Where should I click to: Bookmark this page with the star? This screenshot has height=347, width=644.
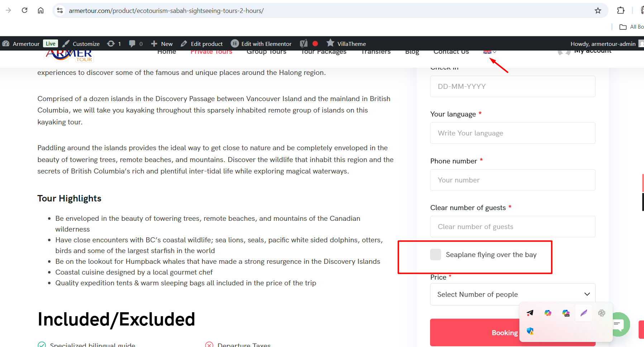coord(598,11)
